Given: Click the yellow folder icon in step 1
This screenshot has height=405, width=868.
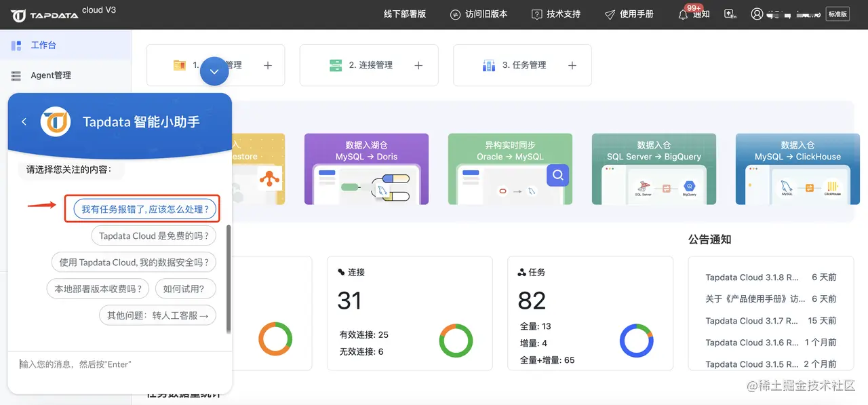Looking at the screenshot, I should [x=180, y=65].
